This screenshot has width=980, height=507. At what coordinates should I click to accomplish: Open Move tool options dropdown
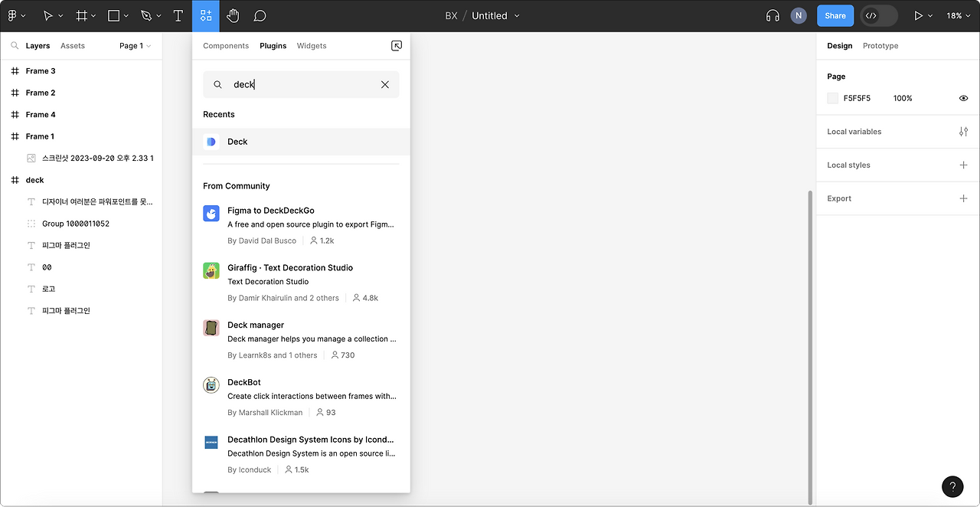click(x=61, y=16)
